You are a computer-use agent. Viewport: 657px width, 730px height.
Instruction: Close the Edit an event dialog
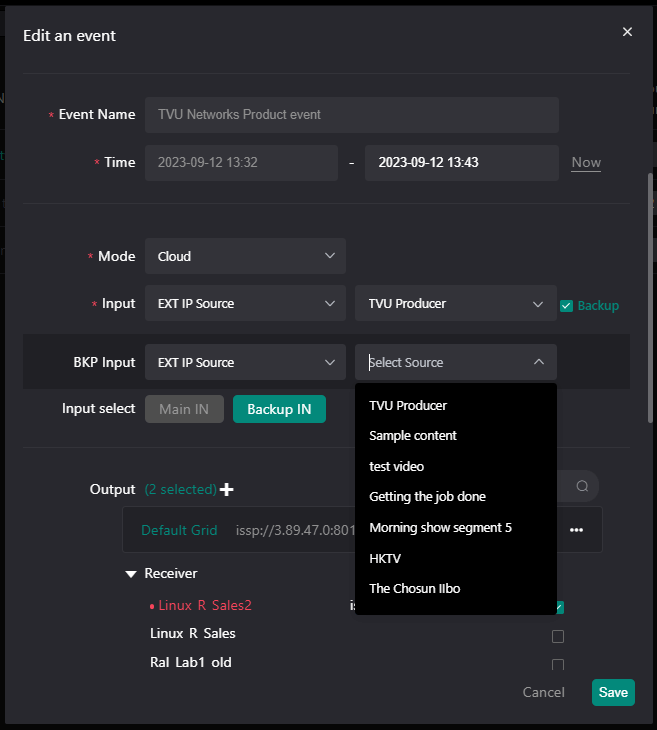tap(627, 32)
